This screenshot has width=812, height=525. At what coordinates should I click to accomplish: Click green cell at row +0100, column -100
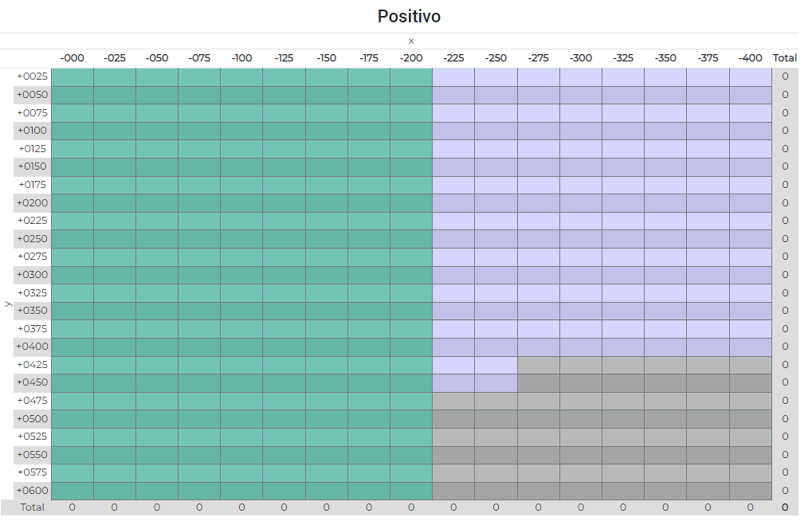click(241, 131)
